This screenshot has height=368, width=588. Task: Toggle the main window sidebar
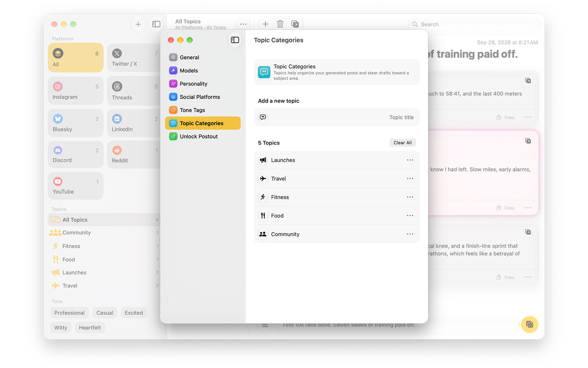156,24
